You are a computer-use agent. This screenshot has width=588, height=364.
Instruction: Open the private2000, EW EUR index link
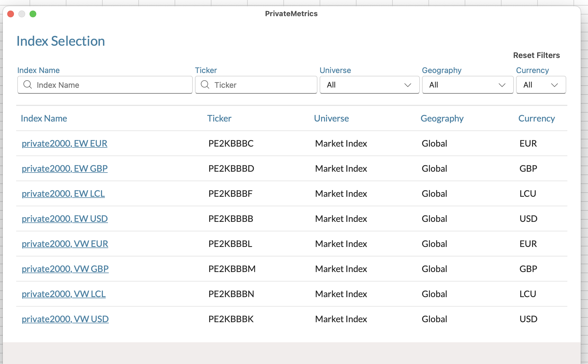[x=64, y=143]
